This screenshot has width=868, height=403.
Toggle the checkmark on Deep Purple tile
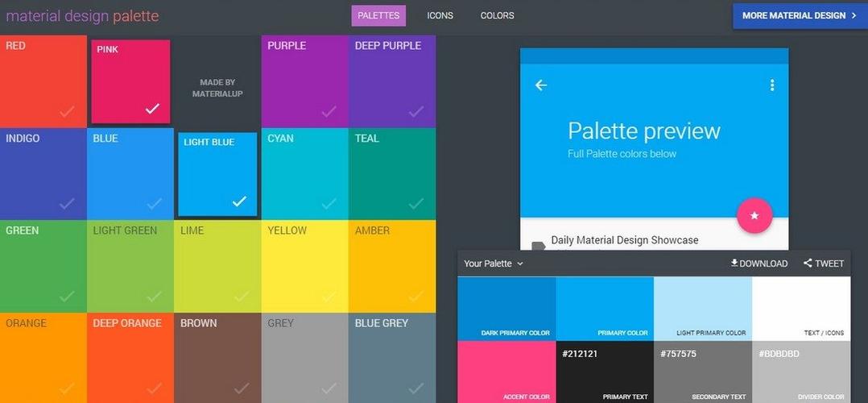pos(416,112)
